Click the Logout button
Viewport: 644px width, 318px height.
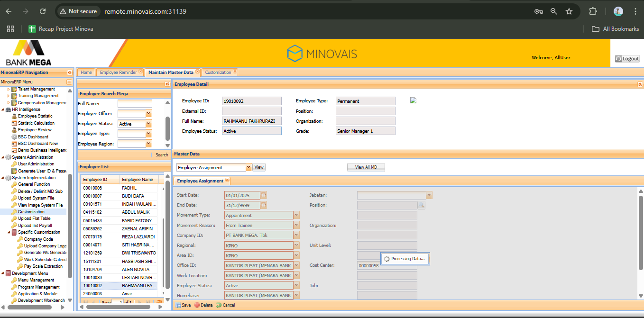[x=627, y=59]
